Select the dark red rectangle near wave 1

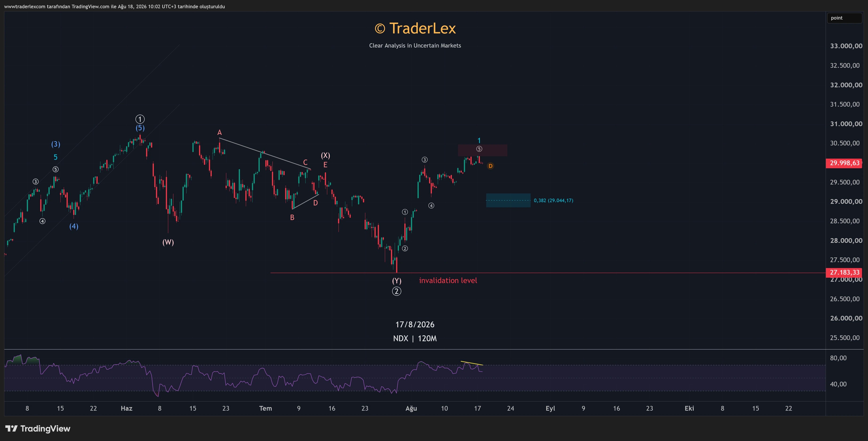(x=482, y=150)
